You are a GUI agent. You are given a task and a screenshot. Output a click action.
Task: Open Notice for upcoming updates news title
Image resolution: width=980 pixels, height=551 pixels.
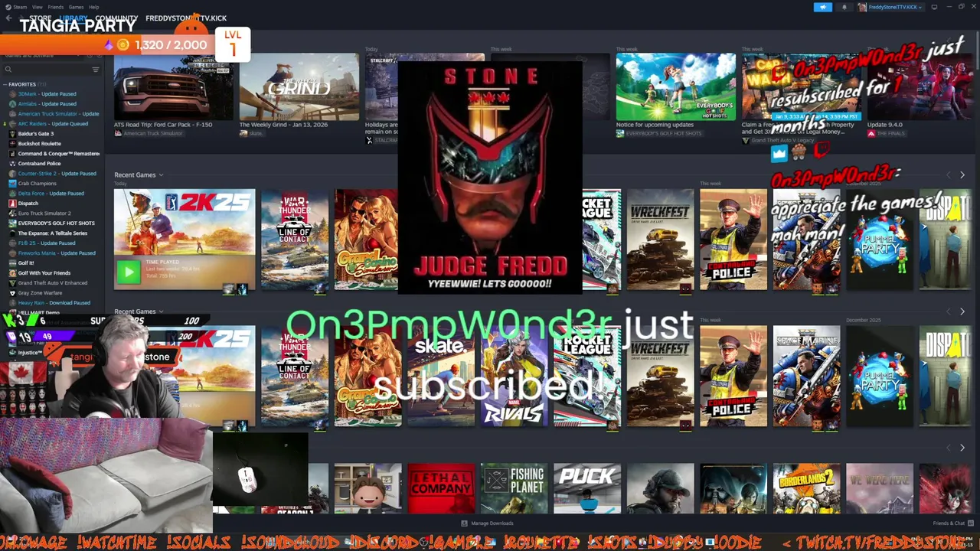click(x=655, y=125)
